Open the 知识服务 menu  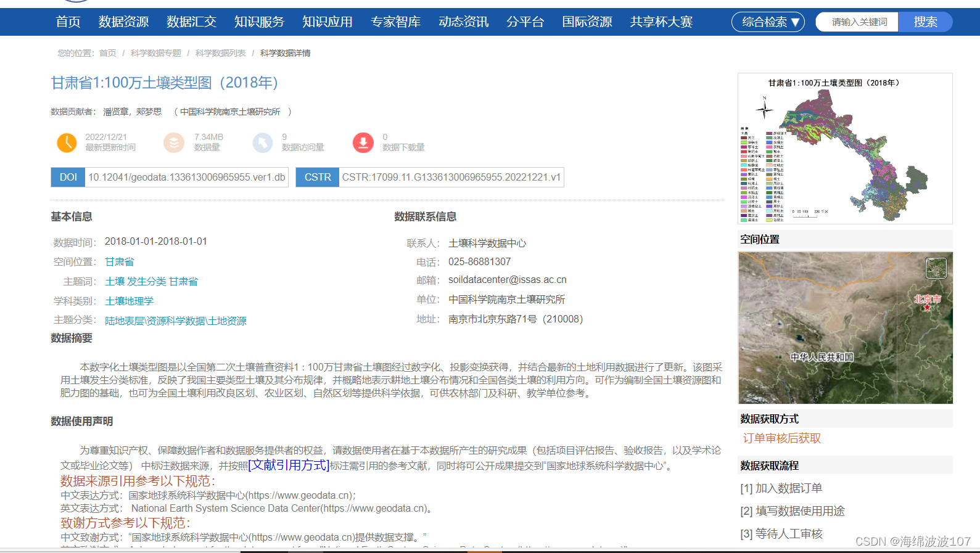pos(259,22)
